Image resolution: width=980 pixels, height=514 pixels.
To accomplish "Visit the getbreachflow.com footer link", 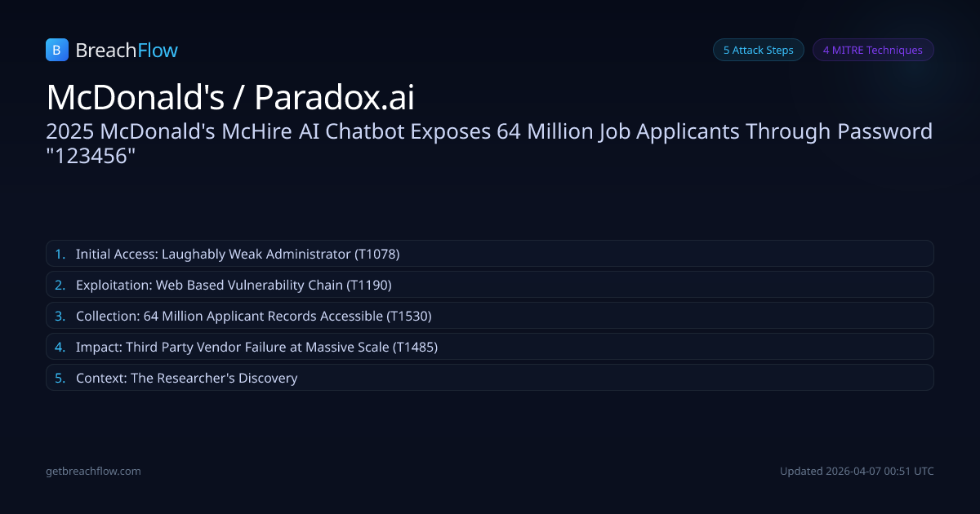I will coord(93,471).
